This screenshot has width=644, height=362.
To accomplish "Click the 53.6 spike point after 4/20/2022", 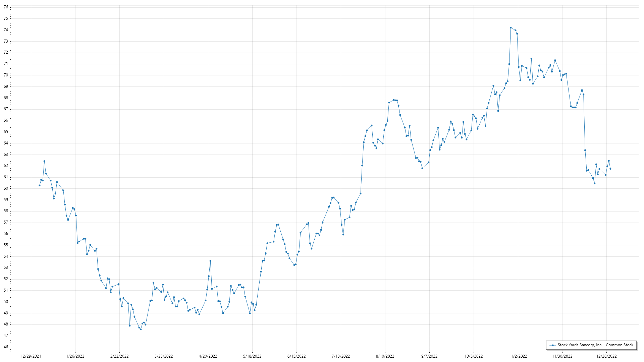I will coord(210,261).
